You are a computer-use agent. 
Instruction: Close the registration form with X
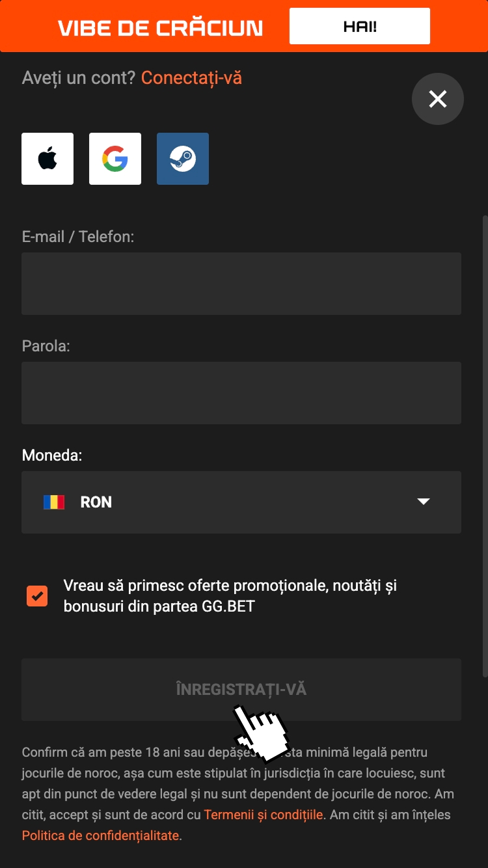[x=438, y=99]
